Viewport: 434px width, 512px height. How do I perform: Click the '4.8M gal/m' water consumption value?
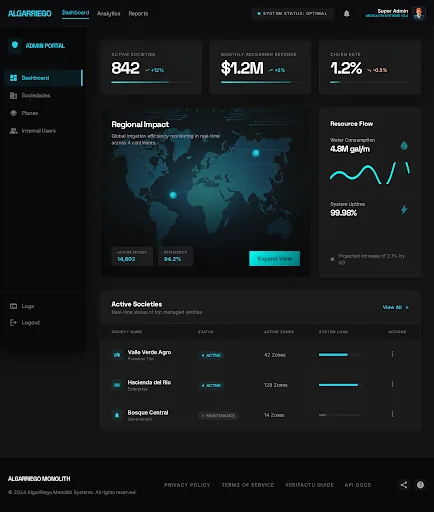tap(350, 149)
